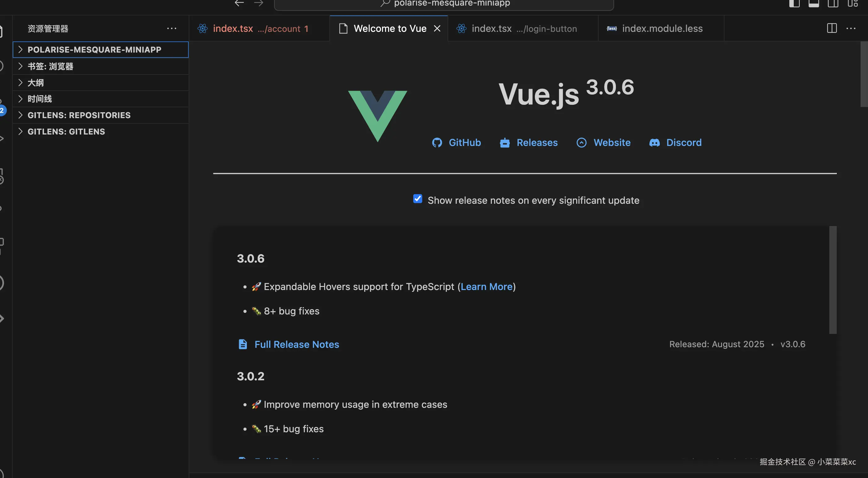Open explorer panel more actions ellipsis
This screenshot has height=478, width=868.
pyautogui.click(x=171, y=28)
